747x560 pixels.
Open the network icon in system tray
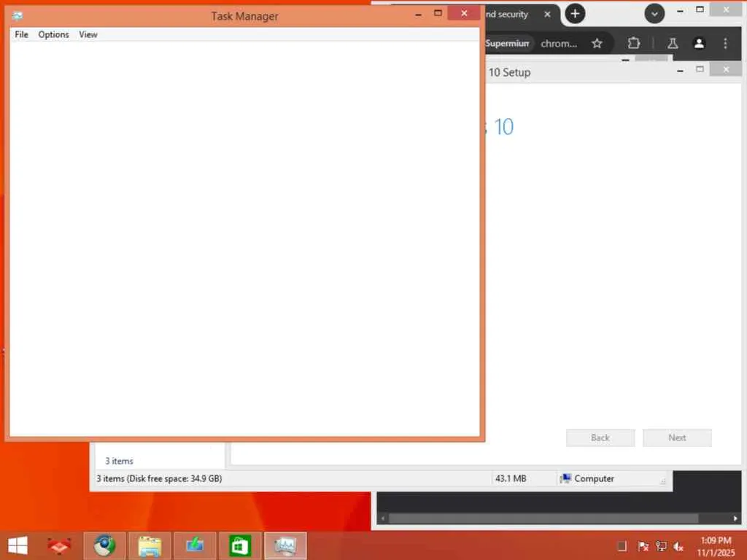(661, 546)
